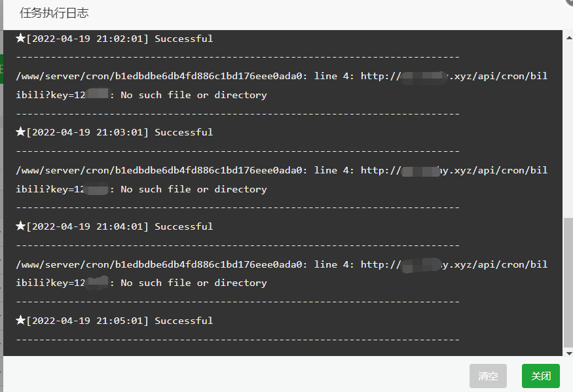Click the blurred key value in the 21:03 entry
This screenshot has width=573, height=392.
pyautogui.click(x=96, y=189)
